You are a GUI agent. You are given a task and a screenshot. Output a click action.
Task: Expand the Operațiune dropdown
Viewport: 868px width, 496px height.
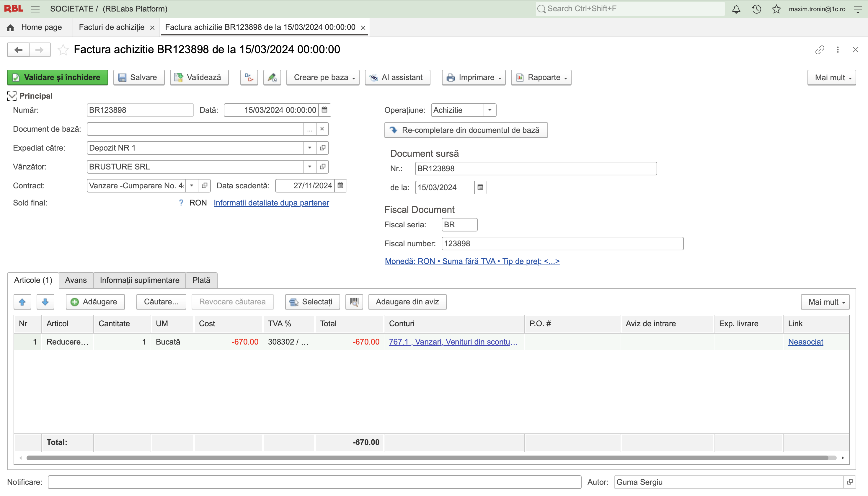(490, 110)
